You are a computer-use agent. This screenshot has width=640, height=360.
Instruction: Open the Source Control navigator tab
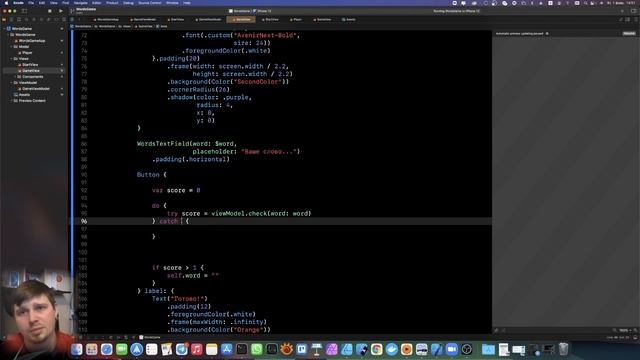tap(11, 19)
